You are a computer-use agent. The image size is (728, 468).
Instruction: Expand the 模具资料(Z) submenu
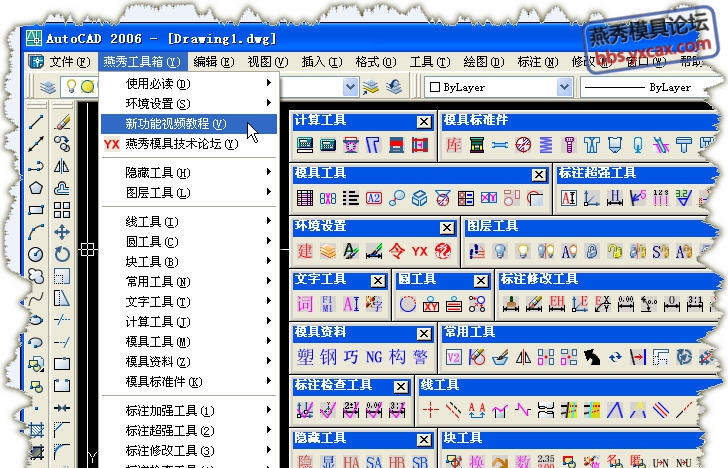click(x=189, y=361)
